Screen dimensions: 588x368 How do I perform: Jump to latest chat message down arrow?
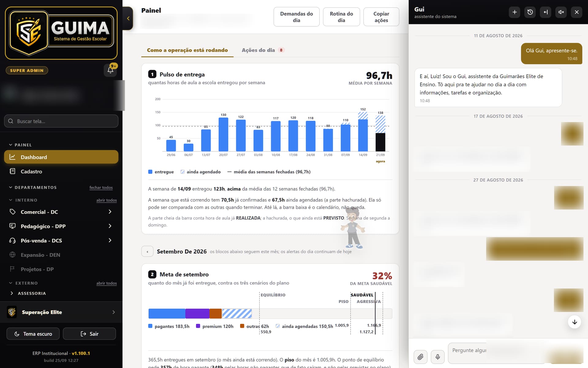(575, 322)
